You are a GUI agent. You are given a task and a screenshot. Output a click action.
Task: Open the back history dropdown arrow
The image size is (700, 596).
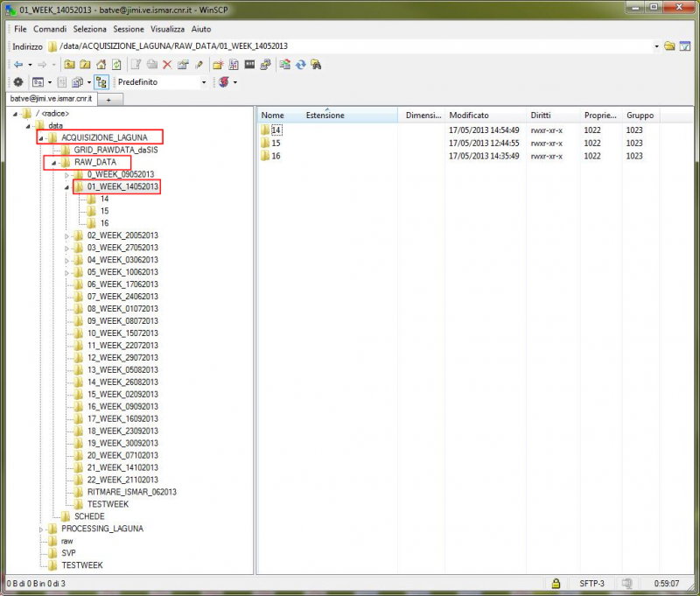click(x=30, y=65)
